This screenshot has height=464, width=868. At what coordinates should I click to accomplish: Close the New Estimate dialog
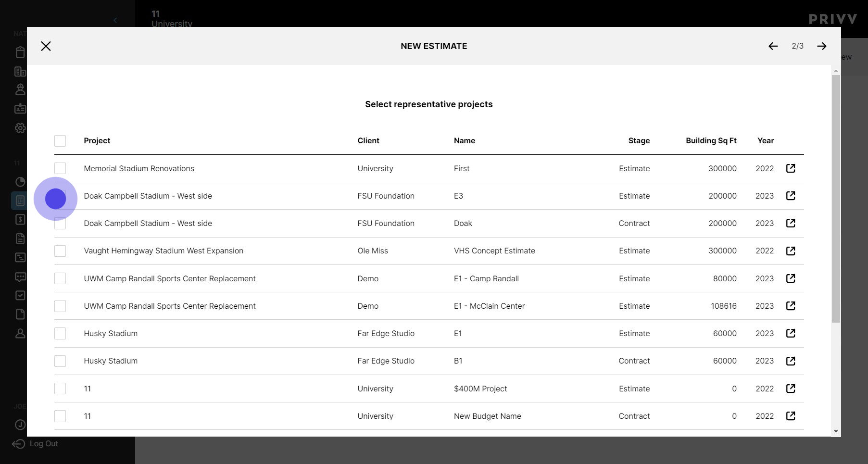click(46, 46)
